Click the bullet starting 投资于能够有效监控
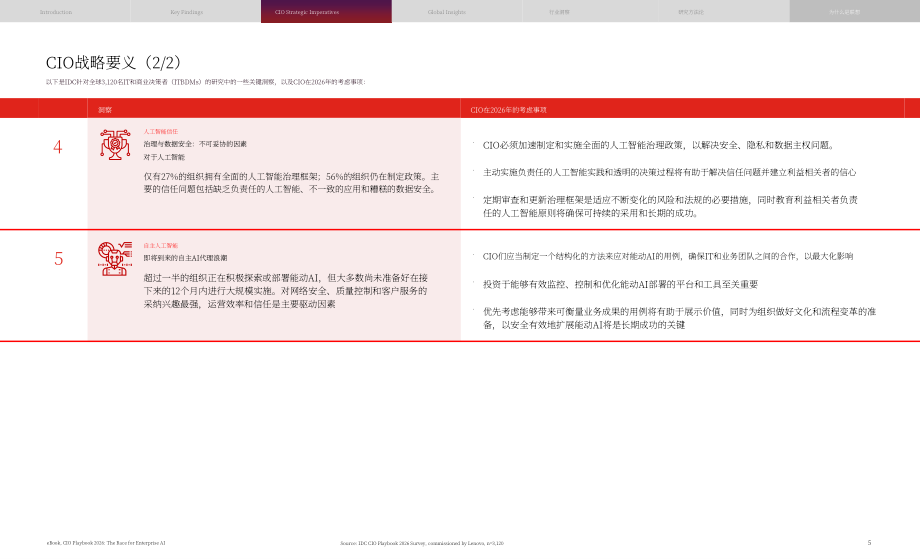Viewport: 920px width, 559px height. pos(620,284)
